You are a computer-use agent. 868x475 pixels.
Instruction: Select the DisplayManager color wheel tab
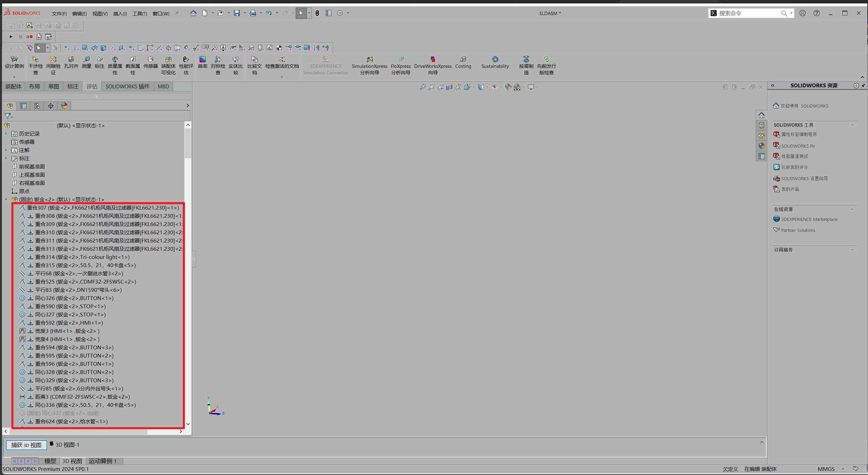coord(64,106)
